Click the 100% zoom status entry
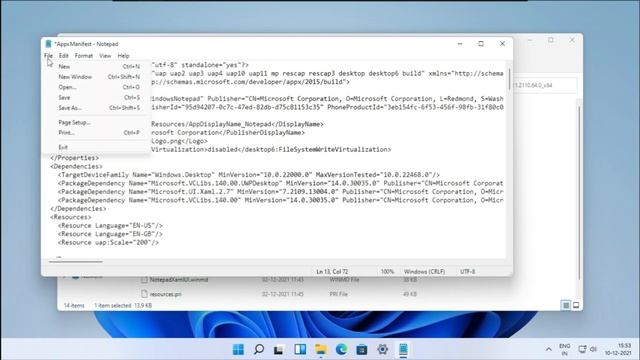This screenshot has width=640, height=360. [x=387, y=271]
